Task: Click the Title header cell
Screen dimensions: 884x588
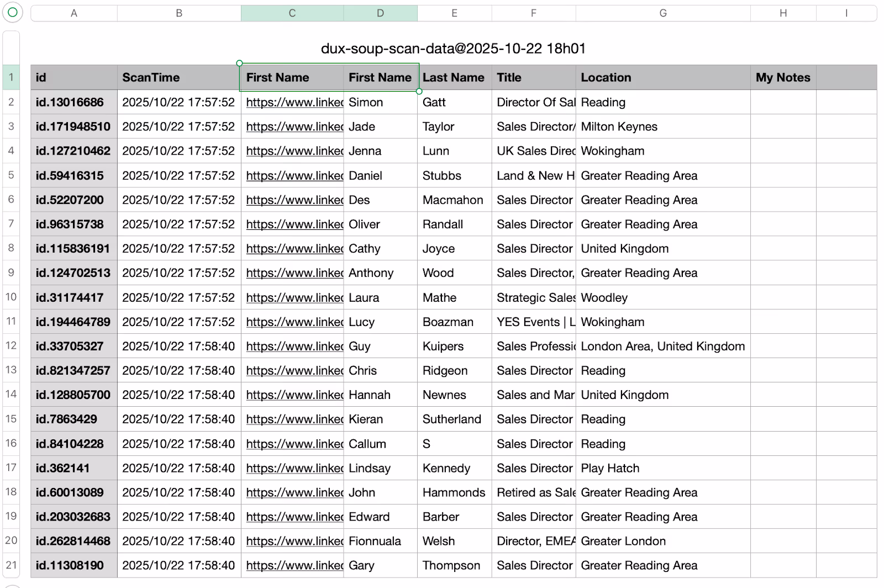Action: 534,77
